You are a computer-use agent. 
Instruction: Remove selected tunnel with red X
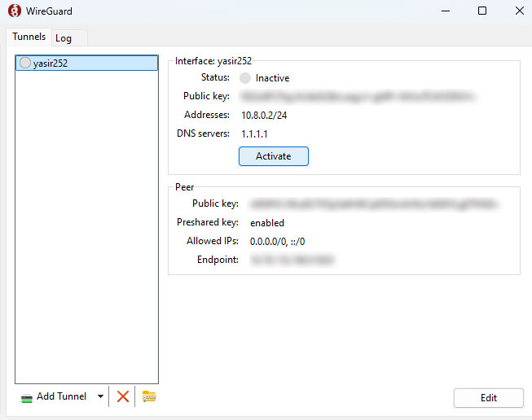click(122, 396)
